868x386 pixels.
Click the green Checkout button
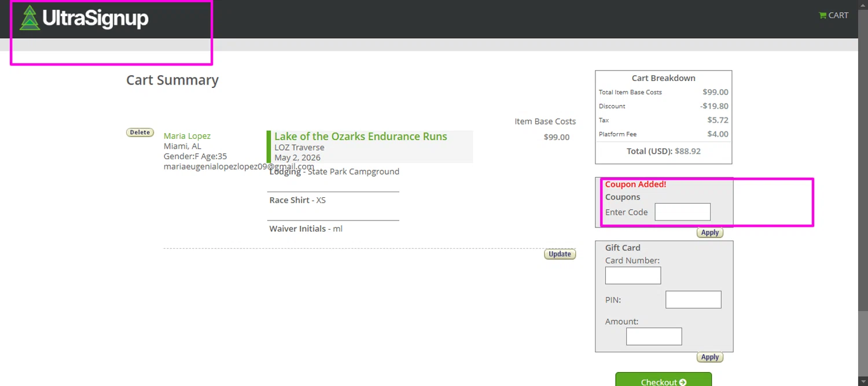click(663, 380)
